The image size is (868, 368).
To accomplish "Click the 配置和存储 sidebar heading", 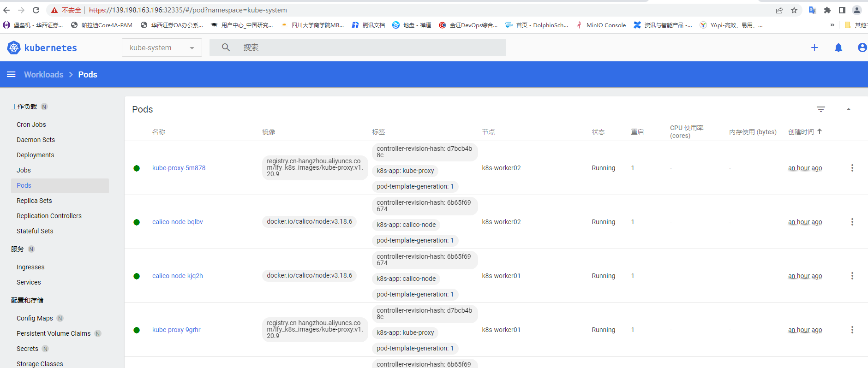I will 27,300.
